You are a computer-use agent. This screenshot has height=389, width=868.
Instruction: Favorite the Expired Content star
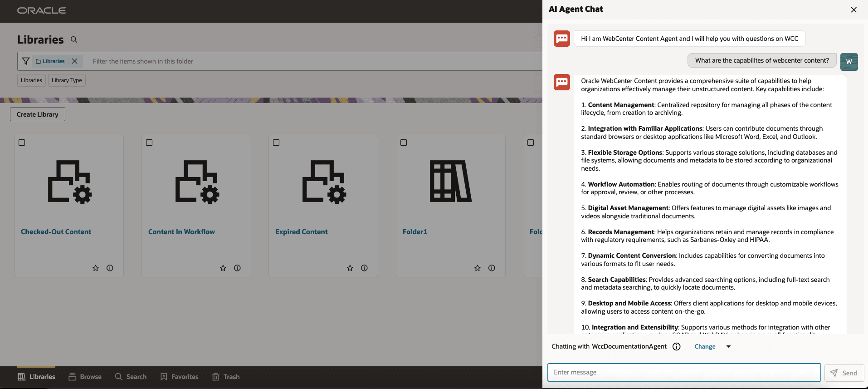coord(350,268)
